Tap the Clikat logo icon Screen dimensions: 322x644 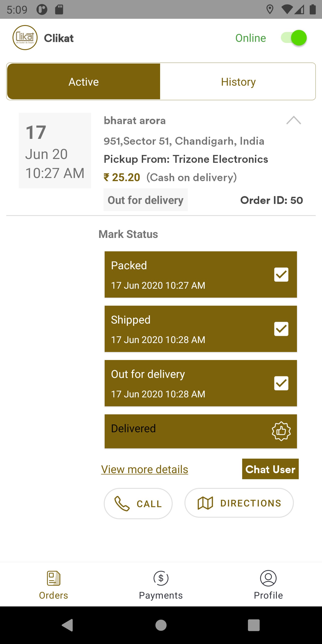coord(25,38)
